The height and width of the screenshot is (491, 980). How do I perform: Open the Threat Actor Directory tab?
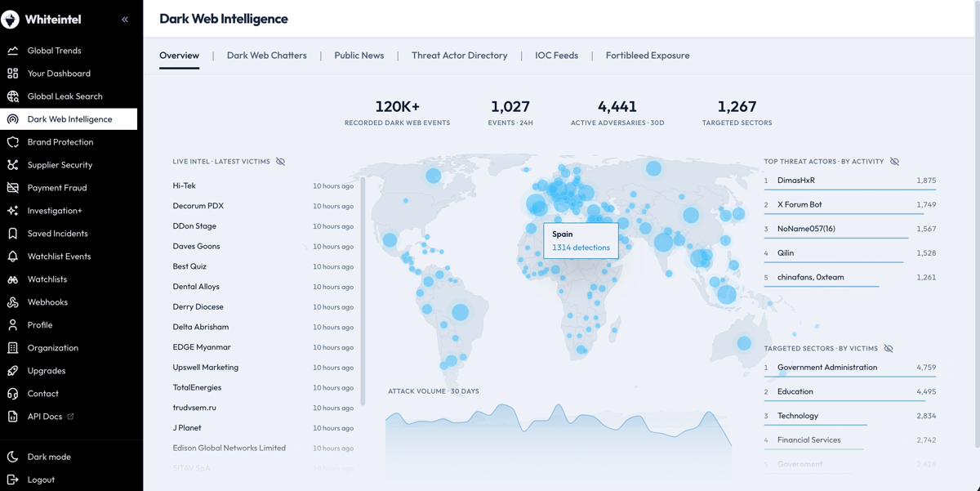[460, 56]
